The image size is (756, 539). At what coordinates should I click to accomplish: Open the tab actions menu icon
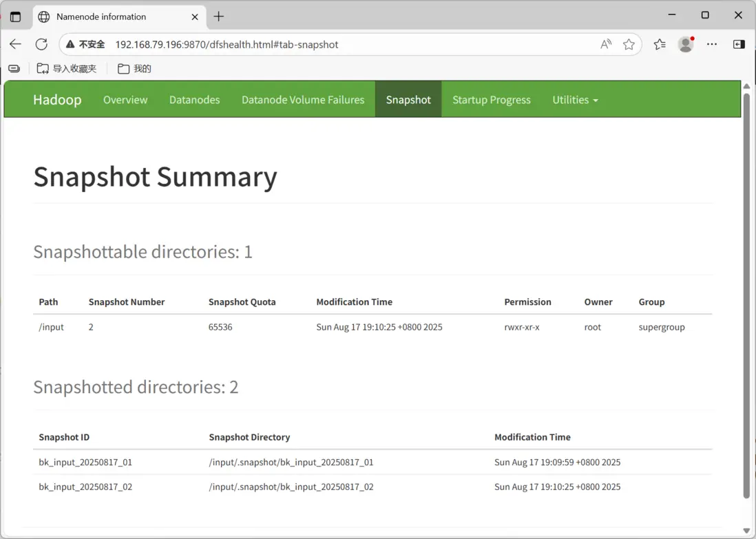tap(15, 17)
